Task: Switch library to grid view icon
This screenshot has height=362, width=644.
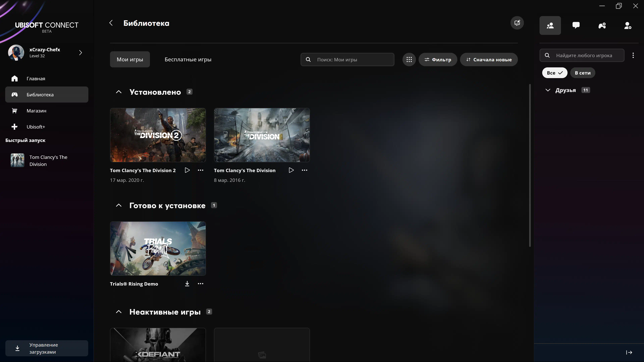Action: 409,59
